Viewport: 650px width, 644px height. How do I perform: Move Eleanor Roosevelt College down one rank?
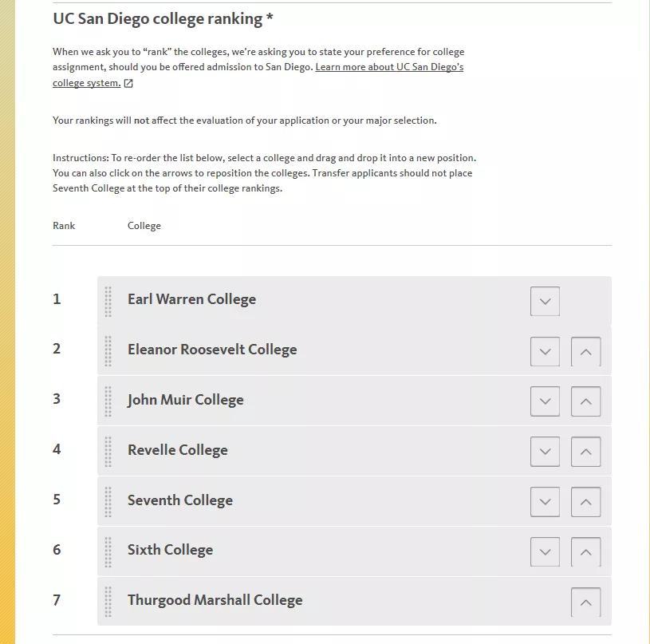[545, 352]
